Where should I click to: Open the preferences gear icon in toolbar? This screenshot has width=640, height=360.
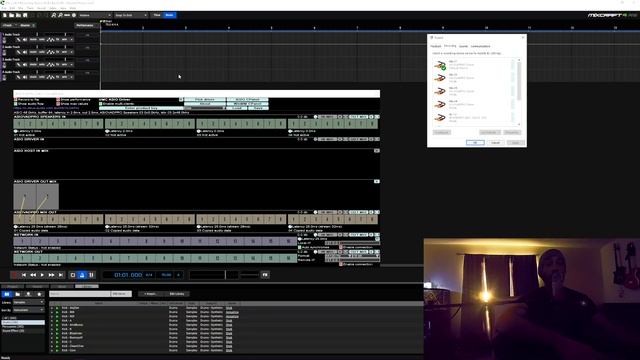(74, 15)
